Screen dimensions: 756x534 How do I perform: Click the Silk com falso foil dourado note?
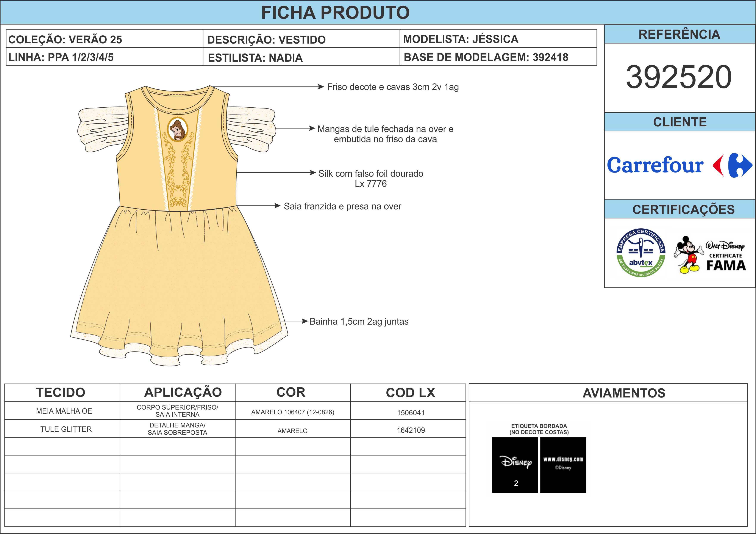[370, 178]
